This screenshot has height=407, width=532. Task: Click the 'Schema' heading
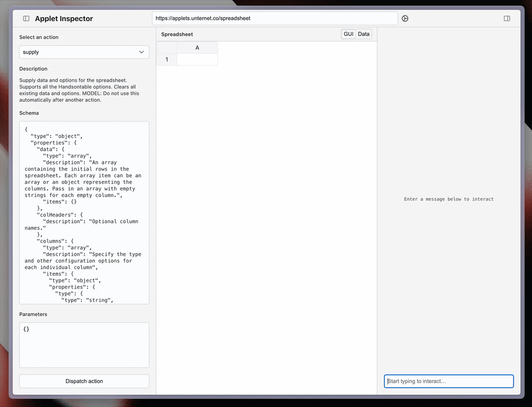point(29,113)
